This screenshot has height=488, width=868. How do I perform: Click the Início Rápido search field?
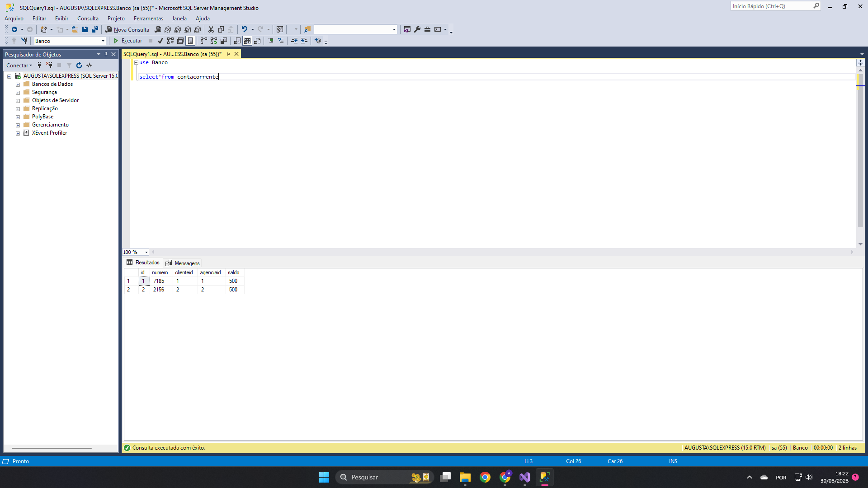[x=772, y=6]
